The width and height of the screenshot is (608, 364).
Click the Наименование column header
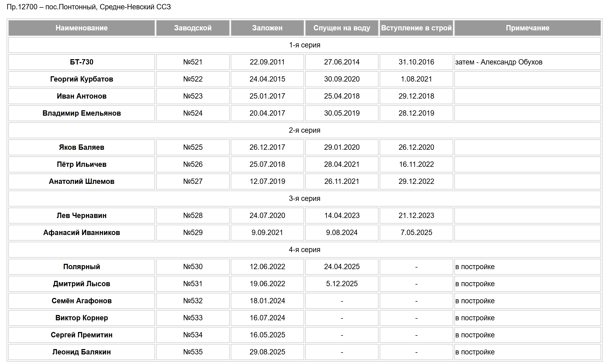coord(81,28)
